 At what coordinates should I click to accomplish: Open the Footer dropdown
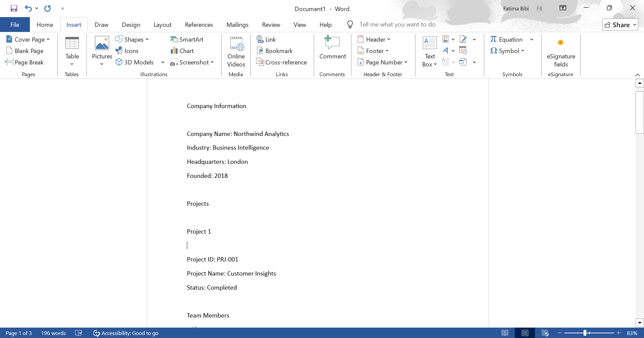(373, 51)
